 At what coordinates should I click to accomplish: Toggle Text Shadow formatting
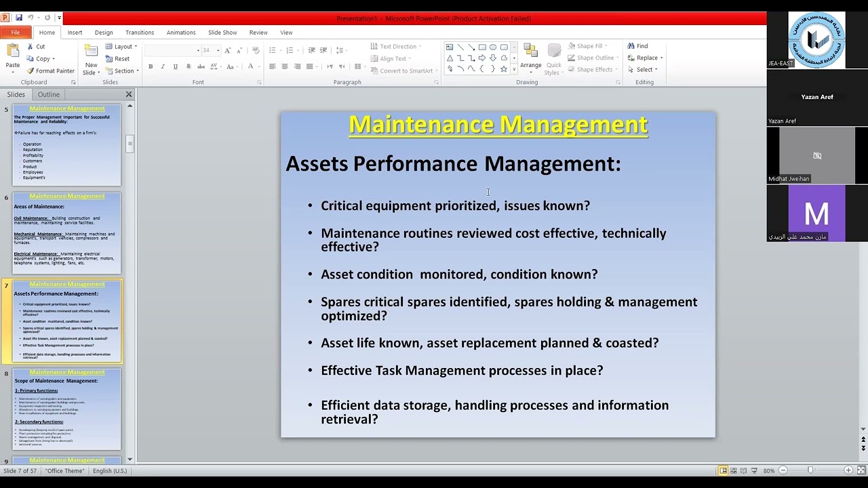pos(188,66)
